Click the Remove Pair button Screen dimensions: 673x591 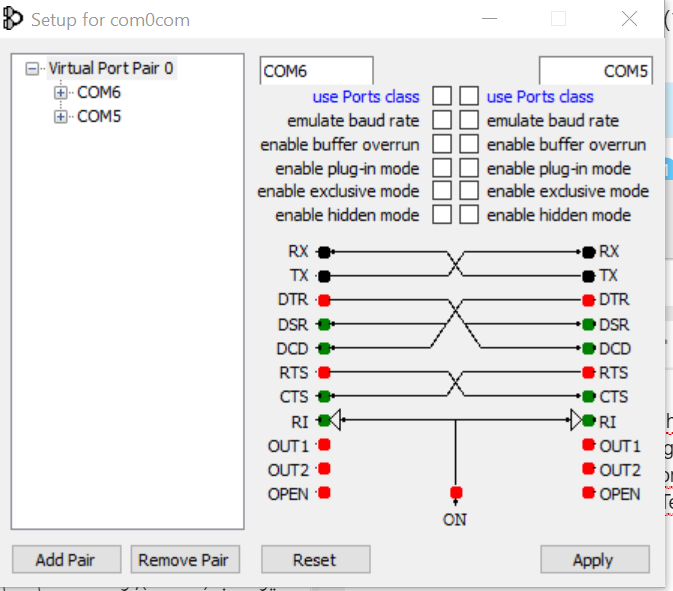pos(184,559)
